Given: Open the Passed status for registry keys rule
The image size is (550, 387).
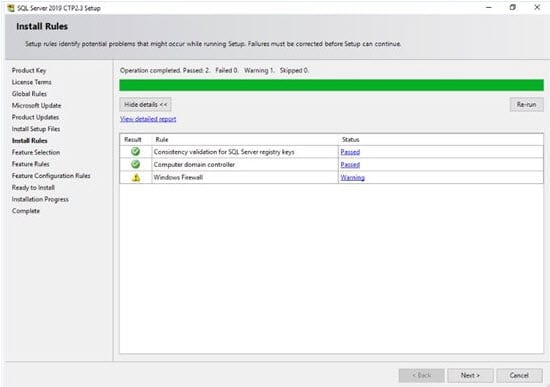Looking at the screenshot, I should coord(350,152).
